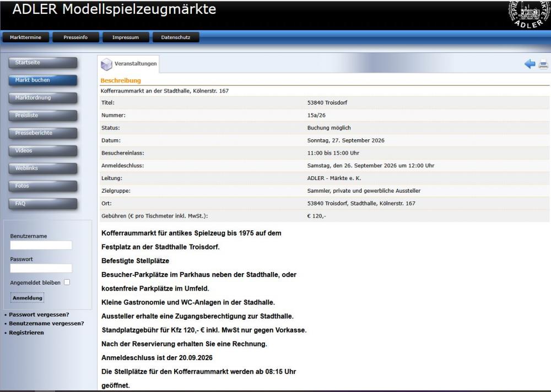The image size is (551, 392).
Task: Click the Markt buchen button
Action: click(43, 80)
